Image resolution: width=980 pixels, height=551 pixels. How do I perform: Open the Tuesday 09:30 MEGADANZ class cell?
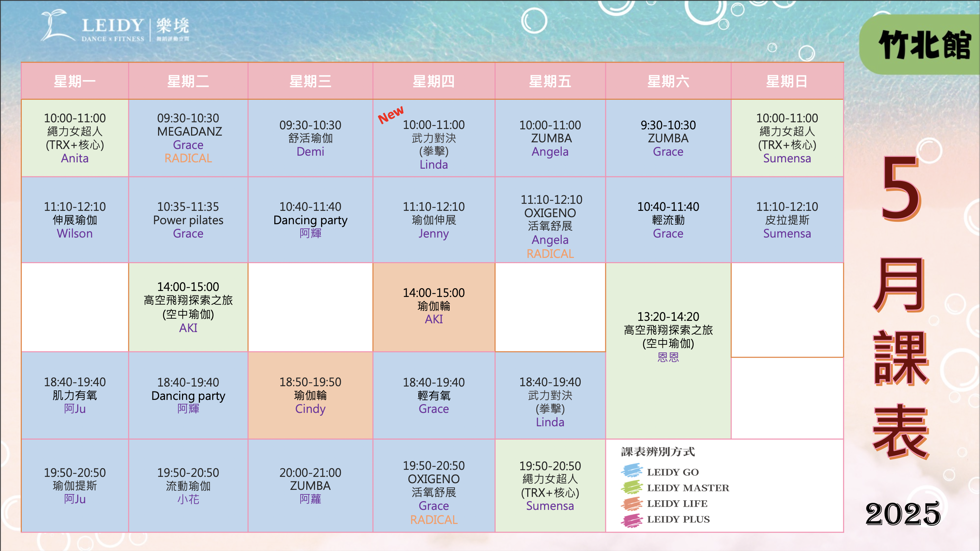point(188,138)
